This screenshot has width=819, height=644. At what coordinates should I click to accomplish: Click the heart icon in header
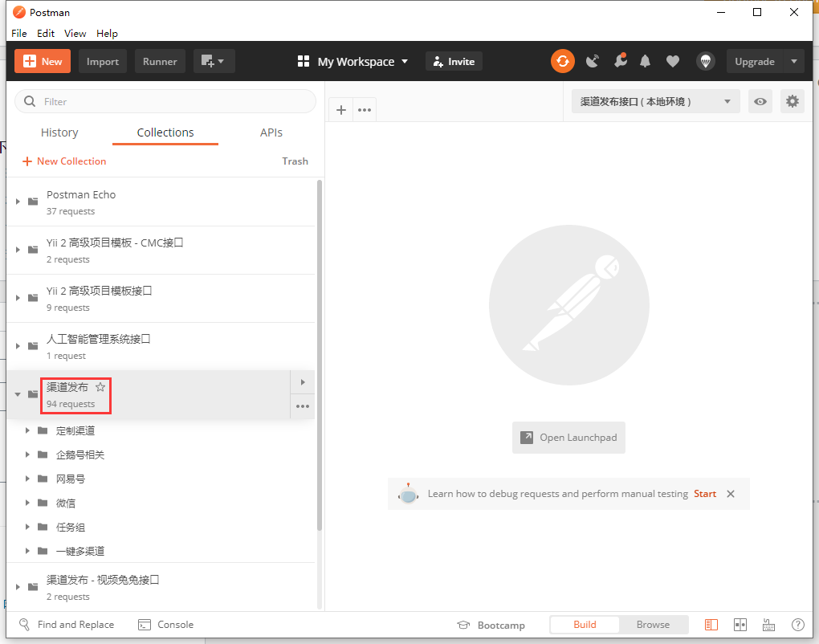(673, 62)
